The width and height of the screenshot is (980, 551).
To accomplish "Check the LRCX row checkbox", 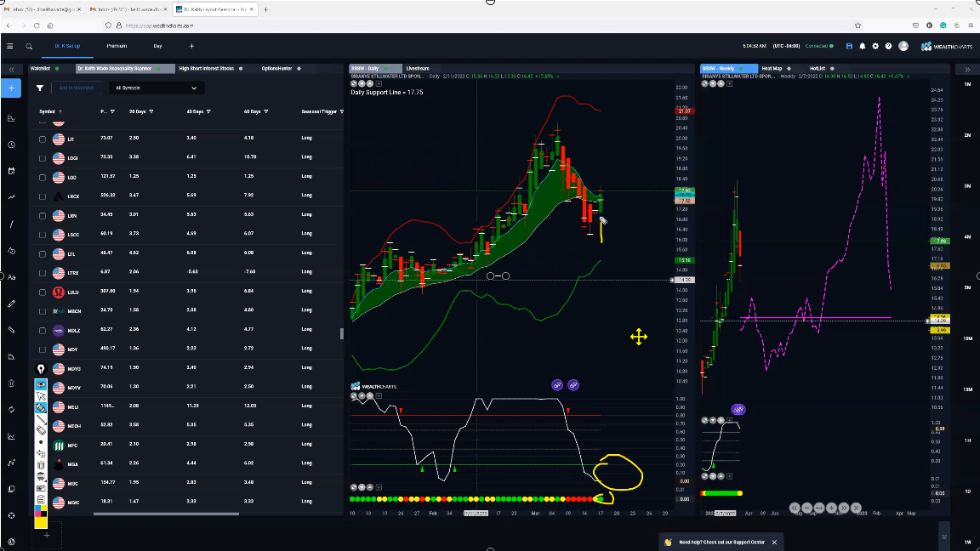I will point(43,196).
